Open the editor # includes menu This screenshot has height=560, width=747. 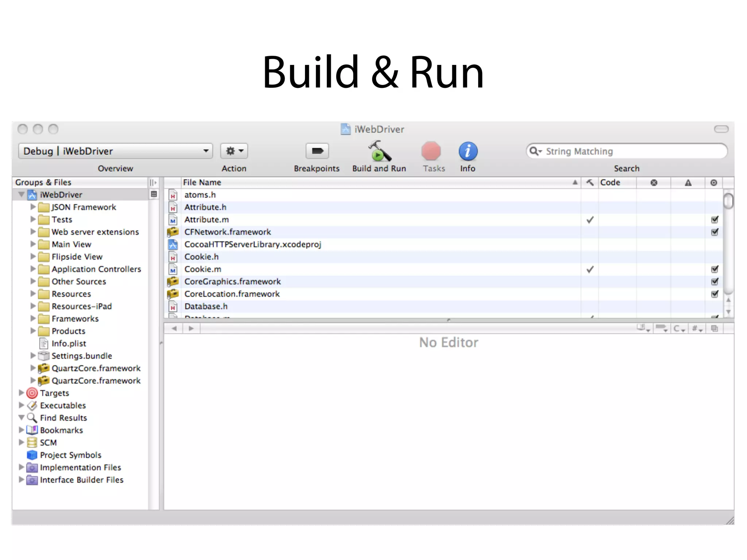pyautogui.click(x=697, y=328)
